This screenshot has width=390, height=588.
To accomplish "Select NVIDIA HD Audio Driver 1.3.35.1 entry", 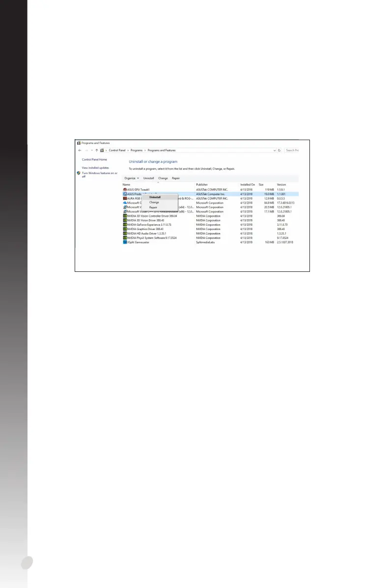I will [x=146, y=234].
